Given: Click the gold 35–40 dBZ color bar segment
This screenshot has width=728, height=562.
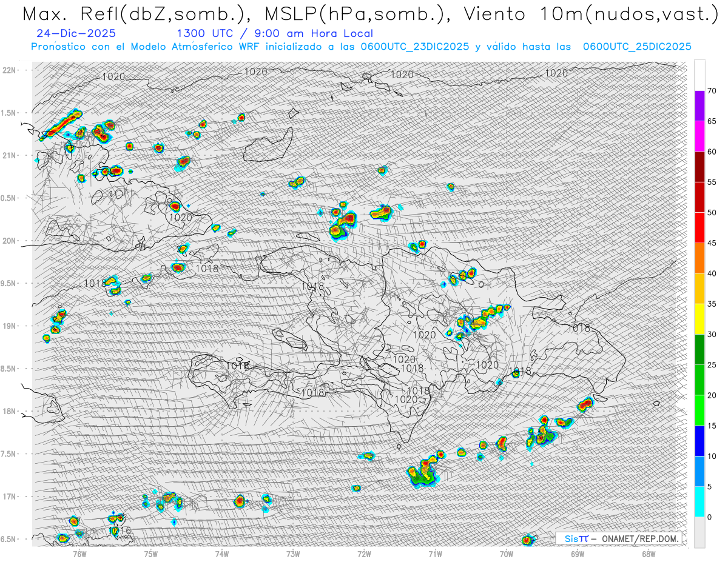Looking at the screenshot, I should point(699,289).
